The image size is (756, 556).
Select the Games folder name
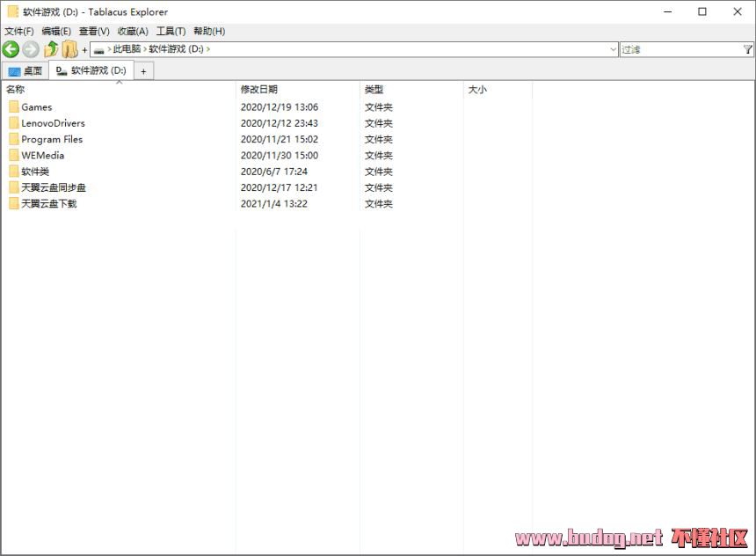[37, 107]
